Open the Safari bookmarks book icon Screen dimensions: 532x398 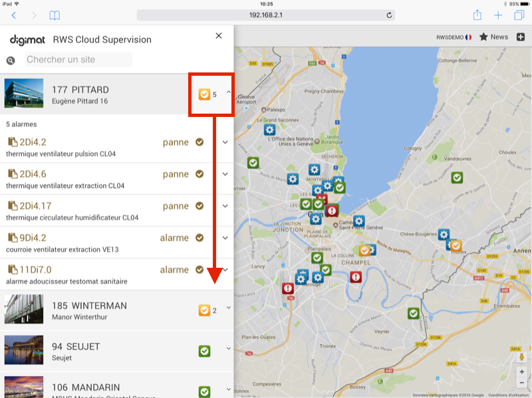pyautogui.click(x=55, y=15)
